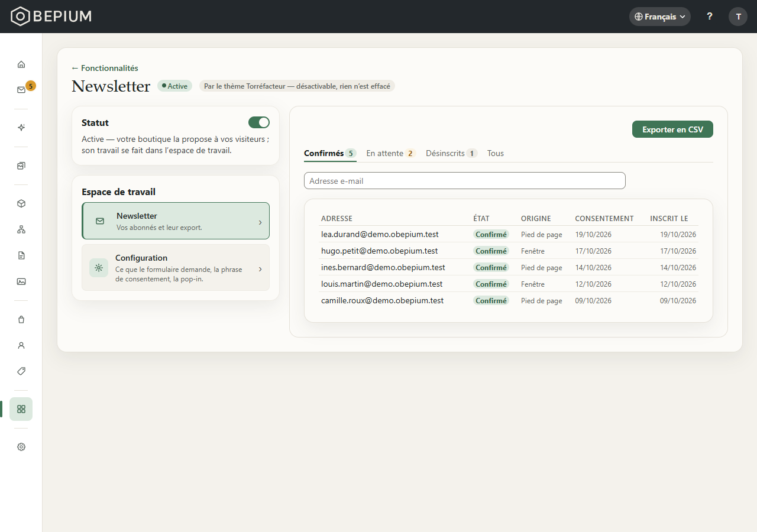The width and height of the screenshot is (757, 532).
Task: Click the Origine column header
Action: (x=536, y=219)
